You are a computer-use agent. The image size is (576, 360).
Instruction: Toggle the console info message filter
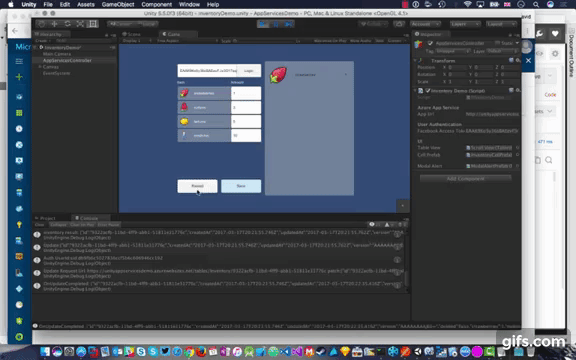375,224
